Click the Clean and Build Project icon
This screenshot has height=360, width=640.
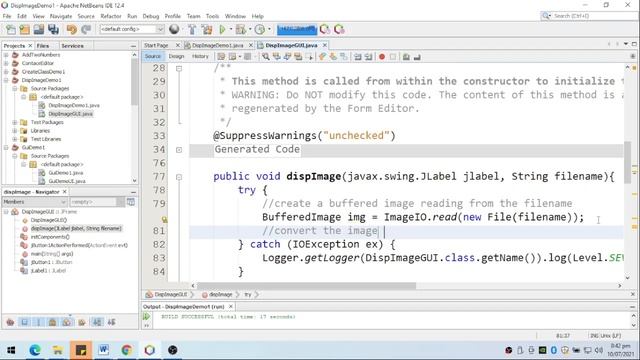pyautogui.click(x=207, y=29)
